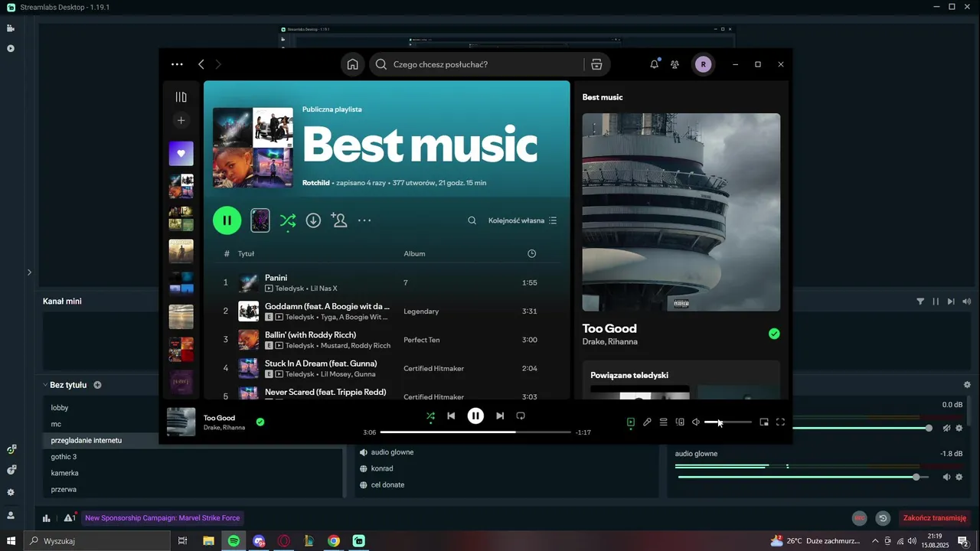Add a new scene with plus icon

(97, 385)
